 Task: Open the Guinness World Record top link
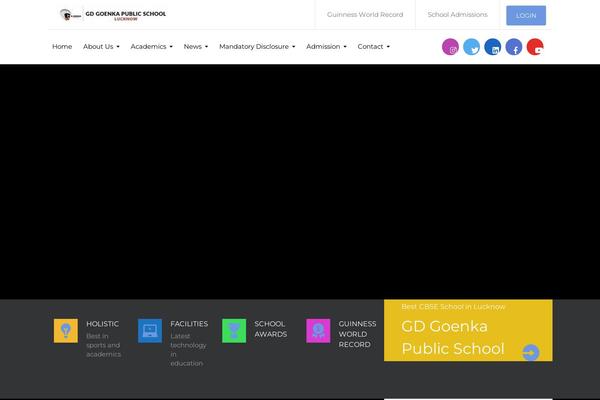[365, 15]
